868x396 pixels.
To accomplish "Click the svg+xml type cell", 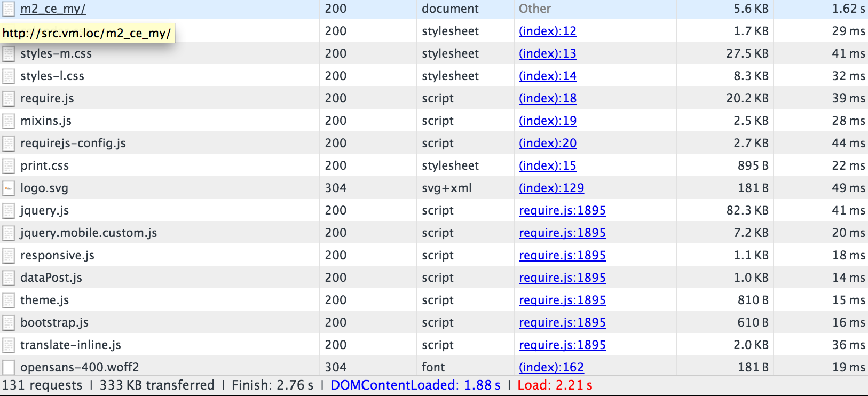I will pyautogui.click(x=447, y=188).
